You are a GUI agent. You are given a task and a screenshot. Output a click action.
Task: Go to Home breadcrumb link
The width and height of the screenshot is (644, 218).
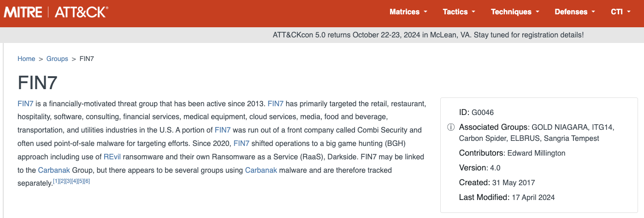(26, 59)
